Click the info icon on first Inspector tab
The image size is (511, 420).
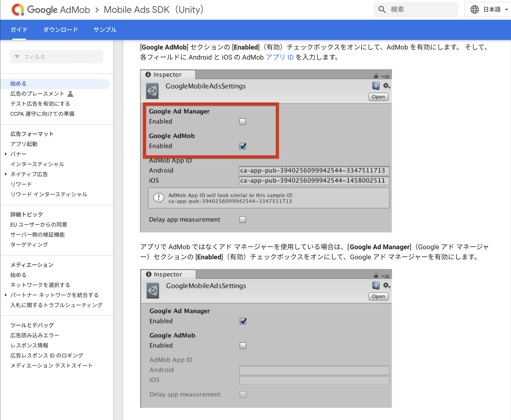tap(148, 74)
